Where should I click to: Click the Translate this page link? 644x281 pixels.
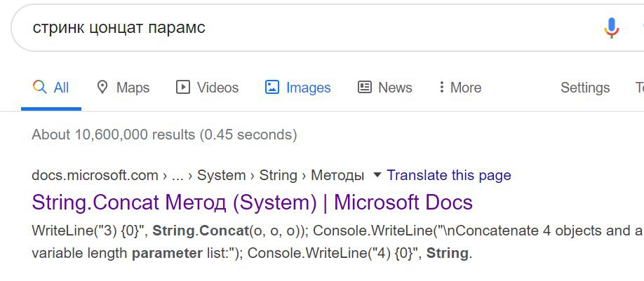(x=449, y=175)
